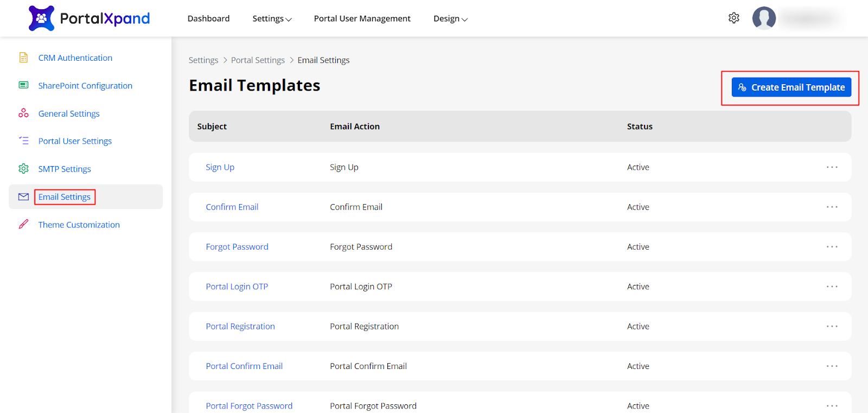868x413 pixels.
Task: Open the Portal Login OTP template link
Action: (237, 287)
